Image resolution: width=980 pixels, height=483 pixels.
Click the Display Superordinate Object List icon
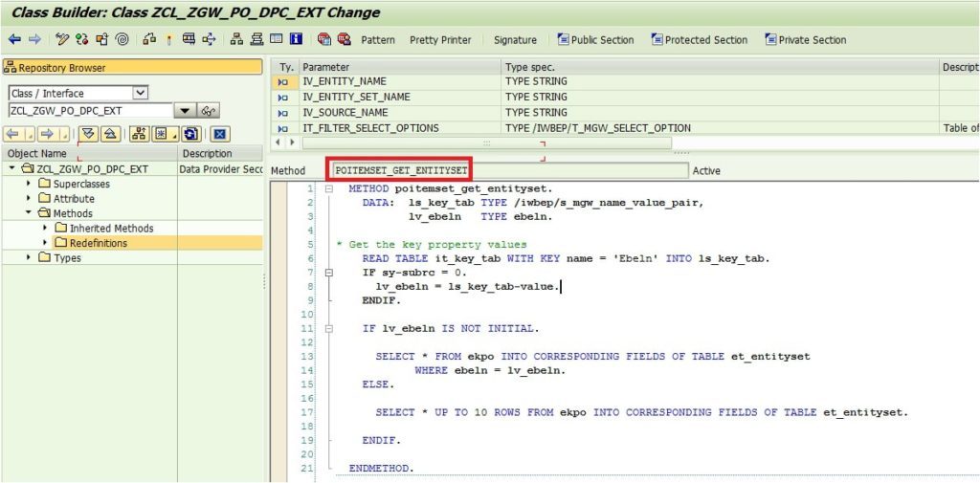point(140,134)
